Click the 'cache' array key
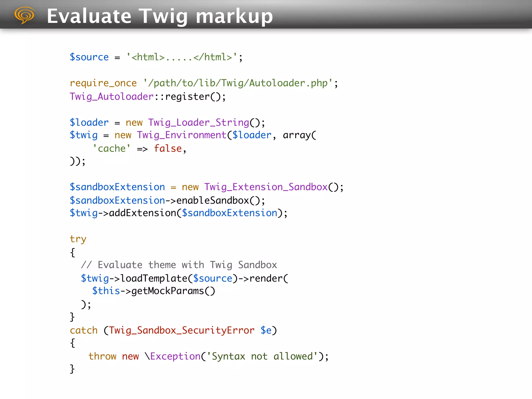The image size is (532, 399). coord(112,148)
